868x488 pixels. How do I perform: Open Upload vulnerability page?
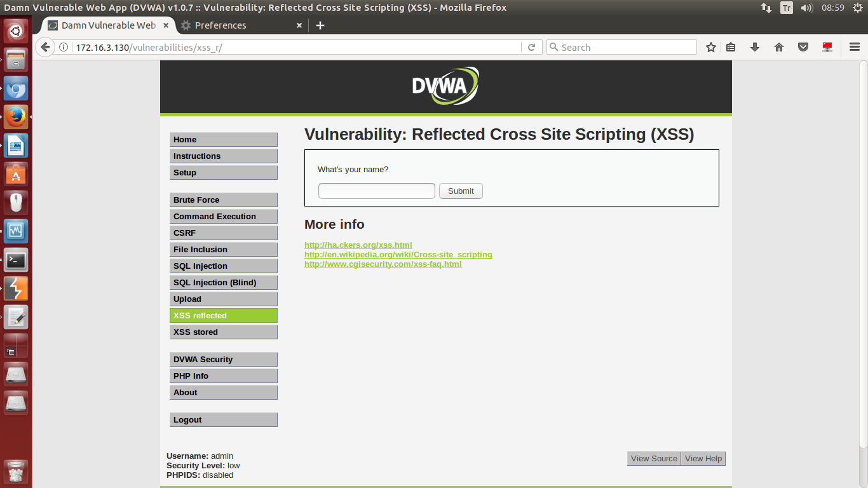224,299
